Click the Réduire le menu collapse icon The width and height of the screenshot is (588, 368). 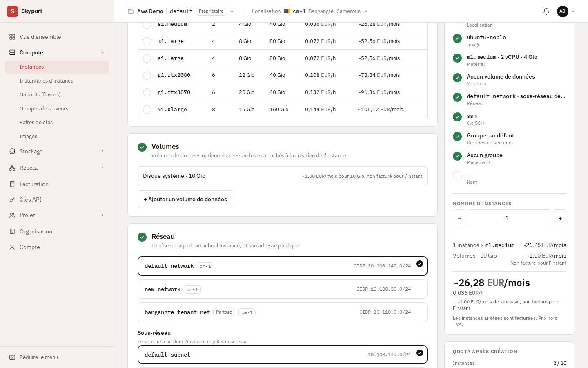pyautogui.click(x=12, y=357)
